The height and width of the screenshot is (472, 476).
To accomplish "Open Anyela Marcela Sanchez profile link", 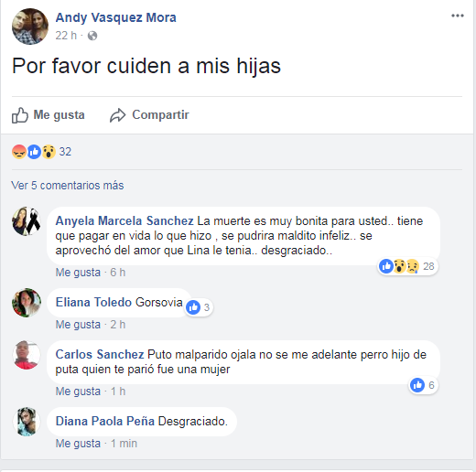I will 124,220.
